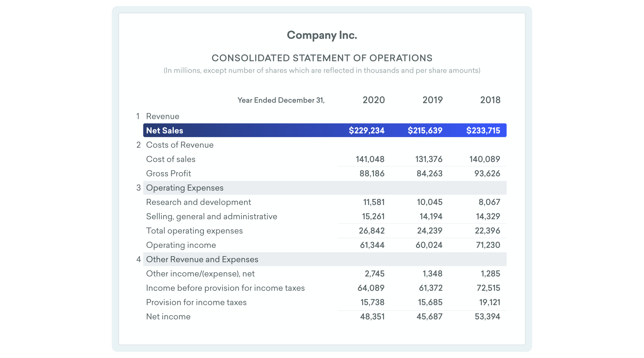Click the Consolidated Statement of Operations heading
This screenshot has height=358, width=644.
tap(322, 58)
